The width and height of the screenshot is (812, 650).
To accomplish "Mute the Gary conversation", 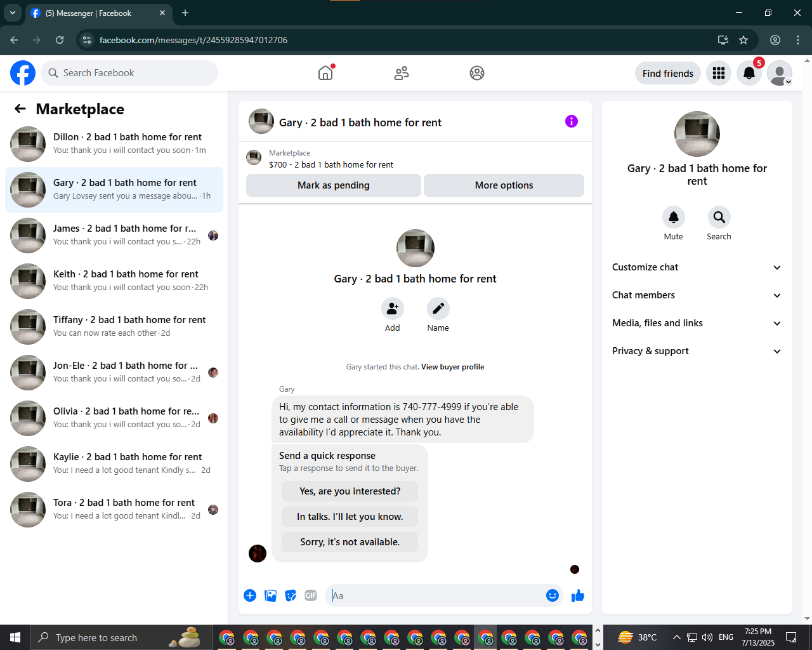I will click(x=674, y=217).
